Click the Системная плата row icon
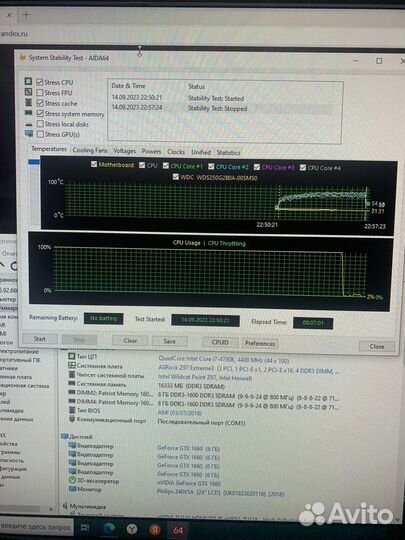Screen dimensions: 405x540 tap(72, 365)
